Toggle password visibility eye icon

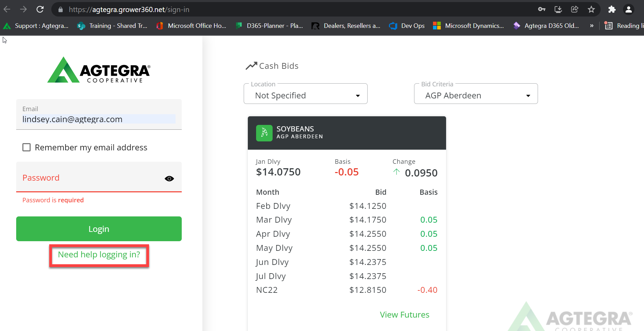(x=169, y=179)
